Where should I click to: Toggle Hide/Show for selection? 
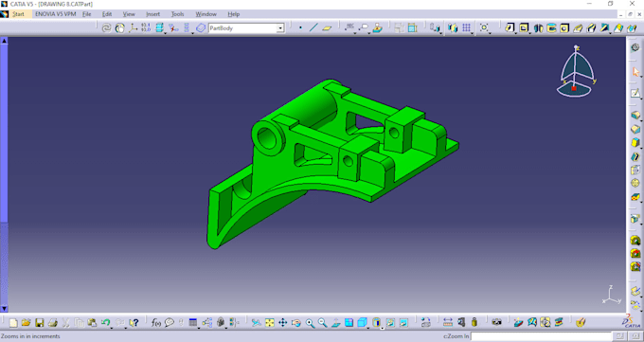(x=390, y=323)
